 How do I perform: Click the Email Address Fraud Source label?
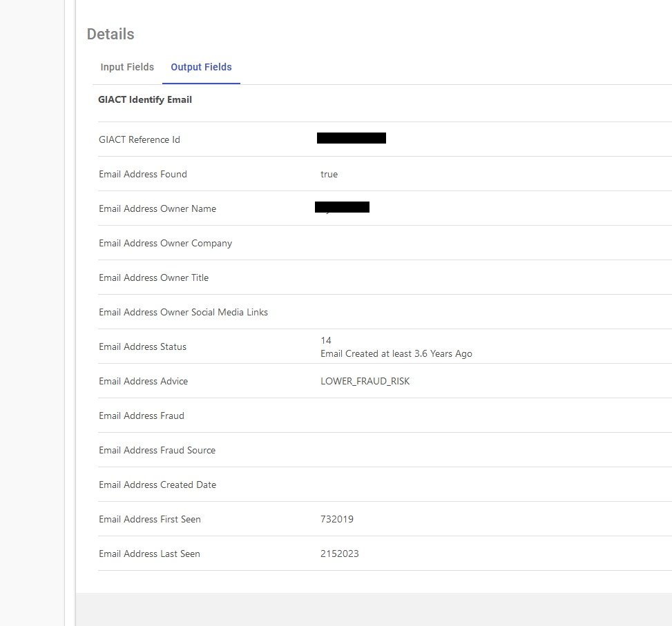click(157, 451)
